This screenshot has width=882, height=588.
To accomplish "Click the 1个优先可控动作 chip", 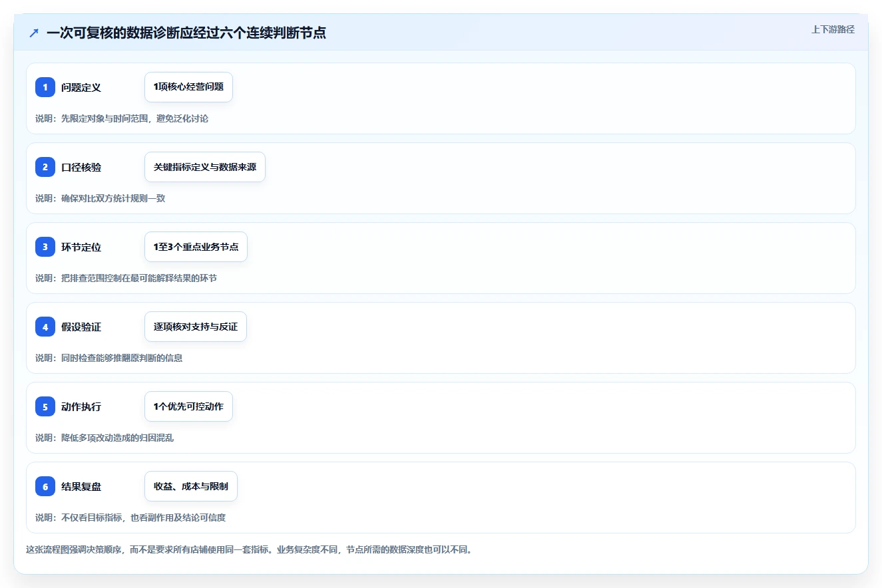I will (188, 406).
